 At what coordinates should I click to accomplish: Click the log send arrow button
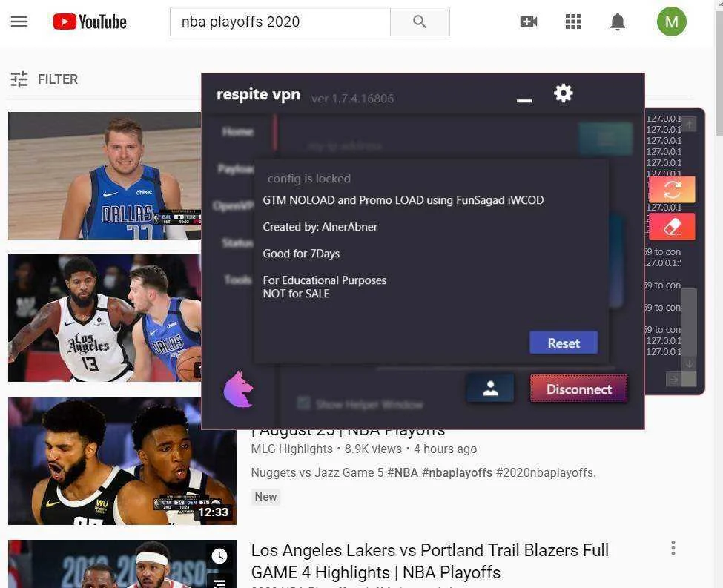[x=674, y=380]
